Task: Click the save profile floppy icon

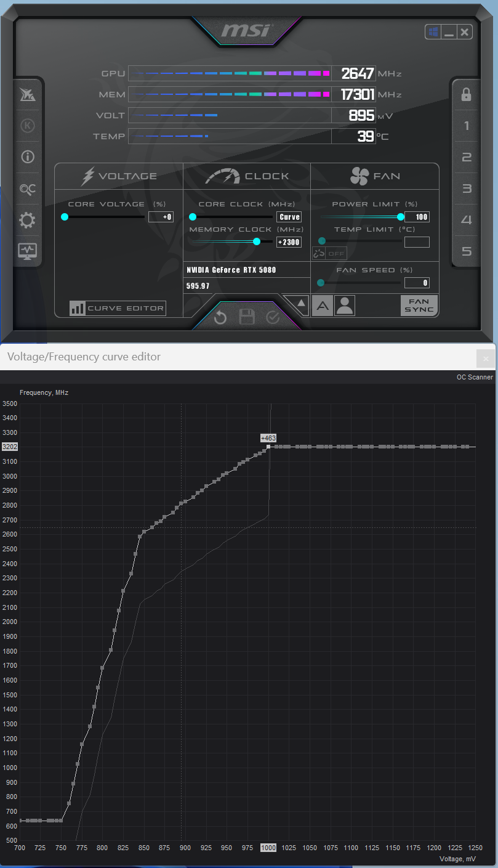Action: (247, 318)
